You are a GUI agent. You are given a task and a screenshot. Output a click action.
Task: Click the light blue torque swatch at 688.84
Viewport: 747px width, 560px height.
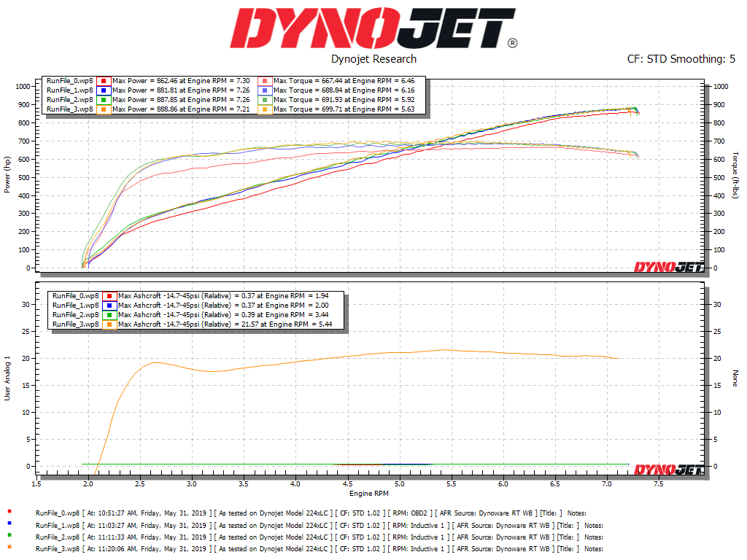265,90
